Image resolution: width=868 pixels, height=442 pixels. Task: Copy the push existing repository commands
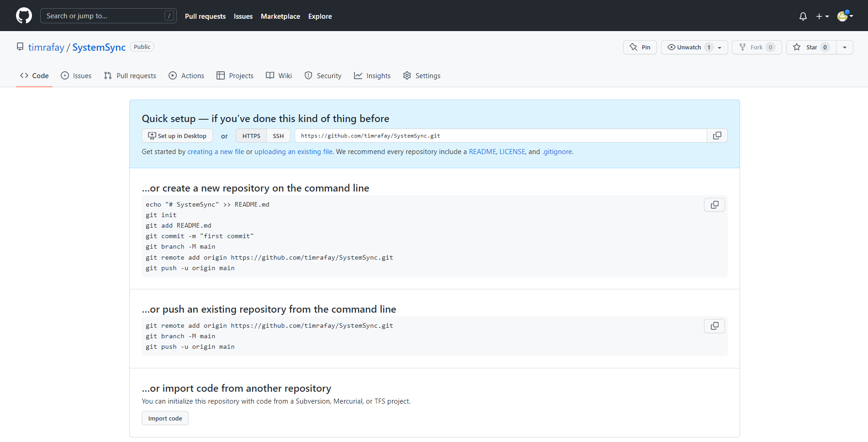click(715, 326)
